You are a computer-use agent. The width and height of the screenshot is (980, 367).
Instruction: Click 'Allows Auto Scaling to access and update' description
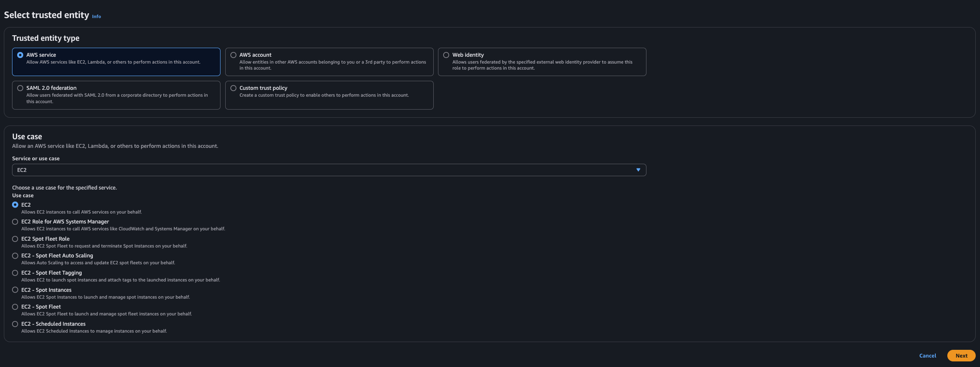tap(98, 263)
